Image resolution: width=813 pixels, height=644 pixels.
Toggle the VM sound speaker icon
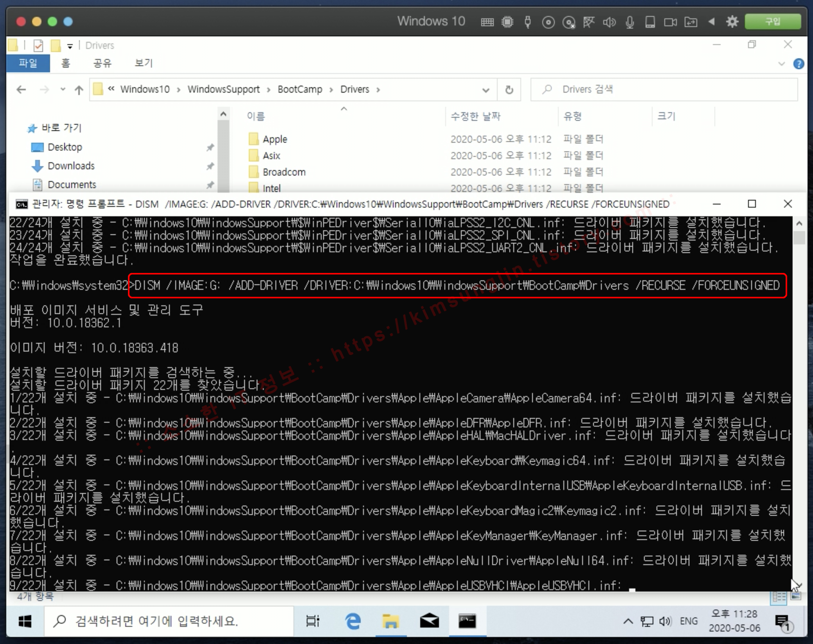click(x=609, y=22)
